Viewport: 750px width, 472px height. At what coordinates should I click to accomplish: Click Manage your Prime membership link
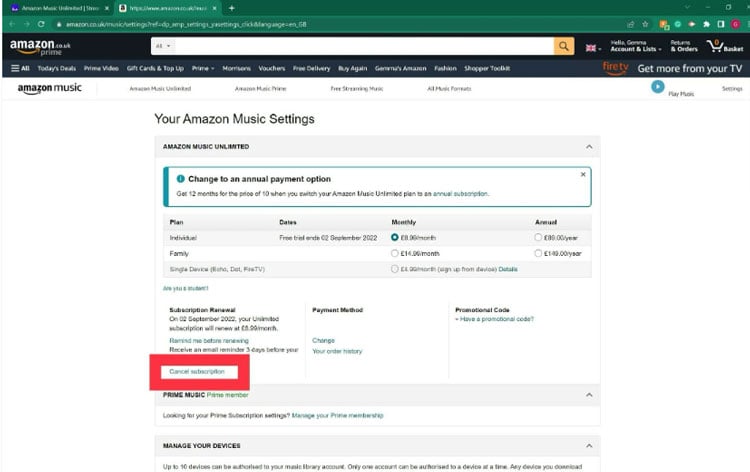(338, 416)
